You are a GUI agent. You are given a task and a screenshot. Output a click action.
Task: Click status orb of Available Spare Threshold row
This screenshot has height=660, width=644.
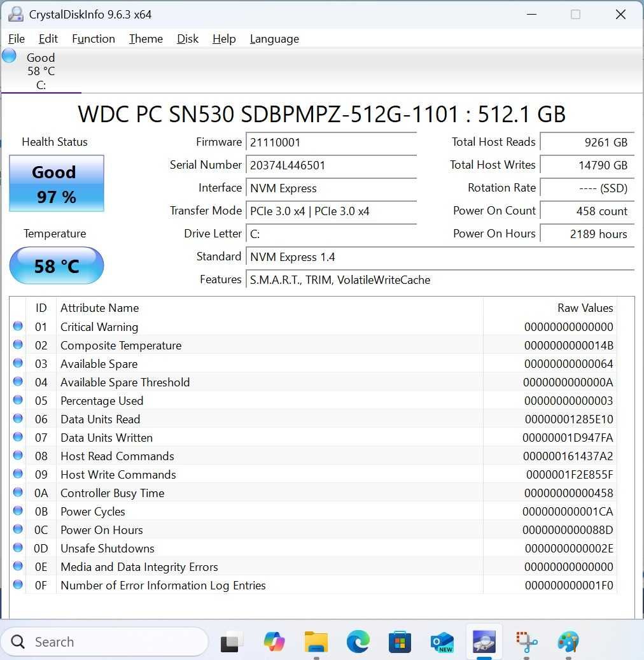click(x=18, y=381)
